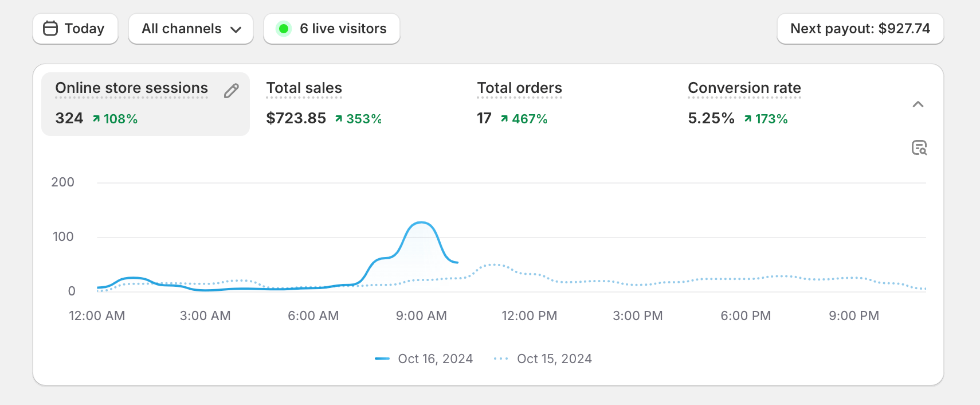This screenshot has height=405, width=980.
Task: Toggle the Oct 16, 2024 legend series
Action: pyautogui.click(x=424, y=359)
